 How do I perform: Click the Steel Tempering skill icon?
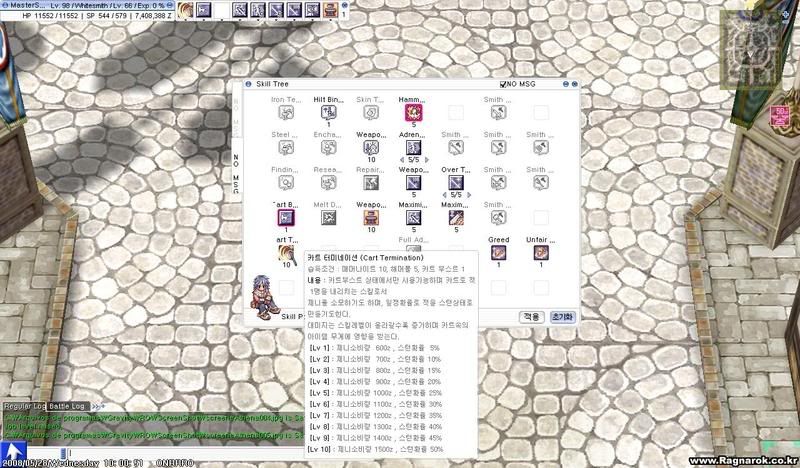tap(286, 147)
